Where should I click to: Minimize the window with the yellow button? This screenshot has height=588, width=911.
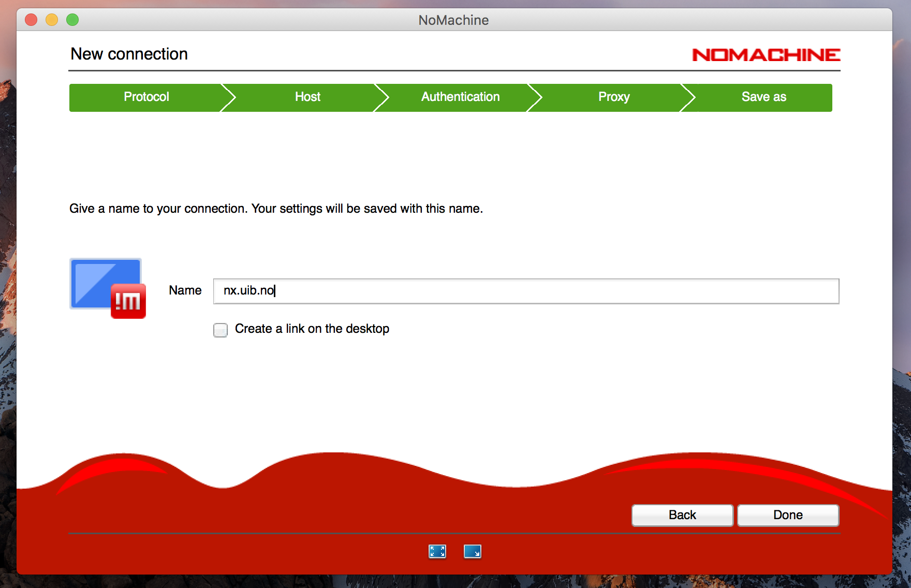tap(52, 20)
